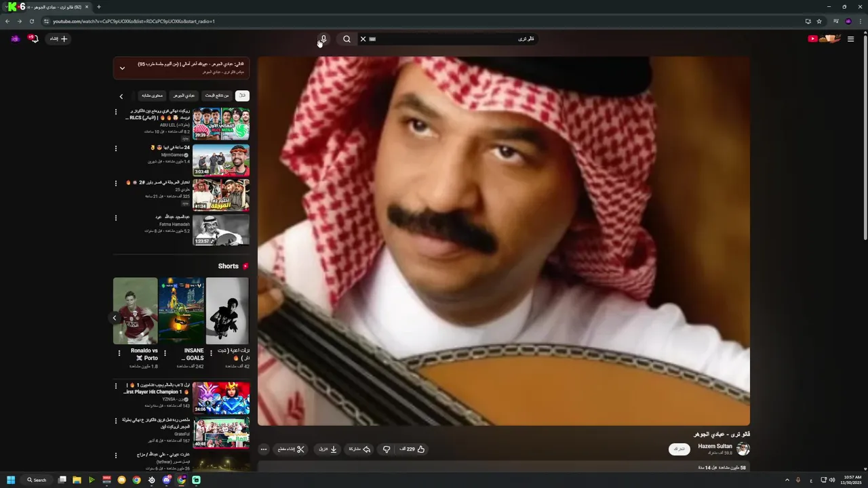Viewport: 868px width, 488px height.
Task: Show hidden system tray icons
Action: (x=787, y=480)
